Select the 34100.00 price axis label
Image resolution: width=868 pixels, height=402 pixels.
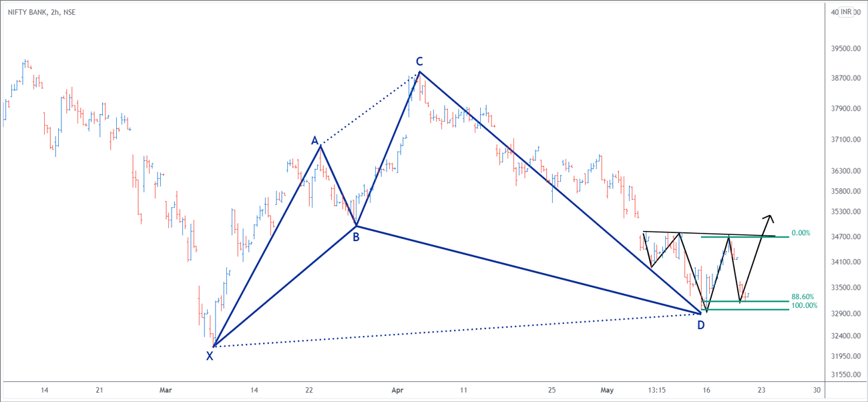click(x=845, y=262)
